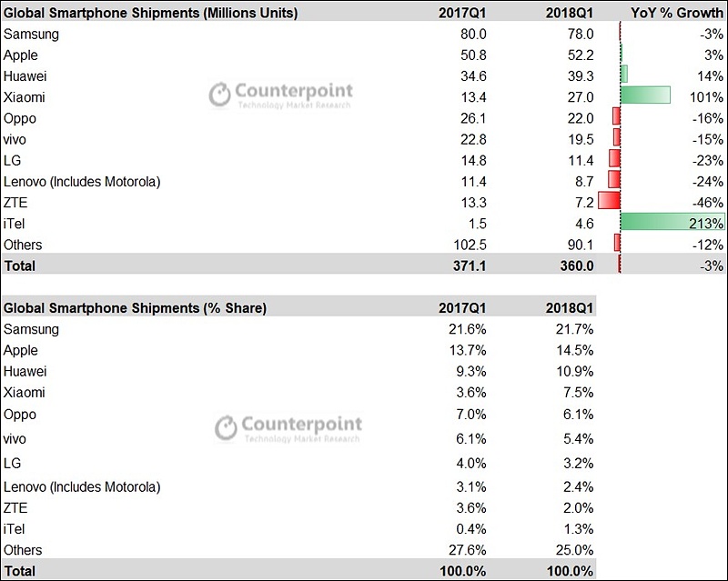This screenshot has height=581, width=728.
Task: Click the Global Smartphone Shipments (Millions Units) header
Action: (150, 13)
